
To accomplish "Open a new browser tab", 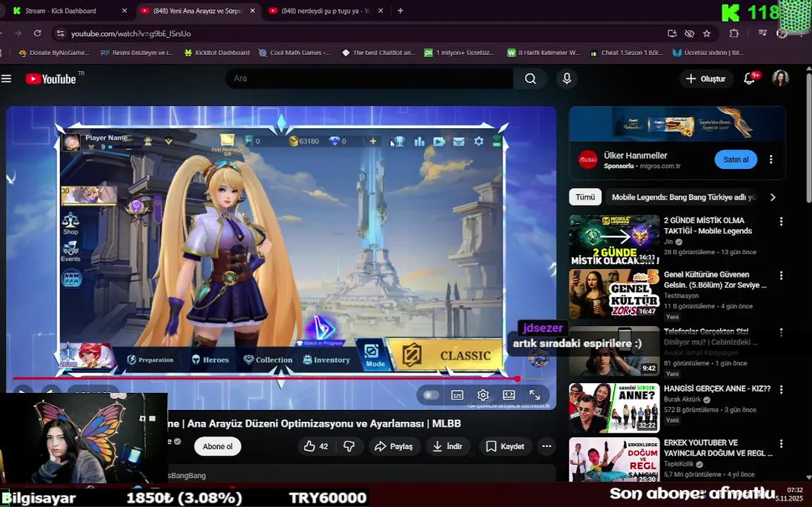I will coord(400,11).
